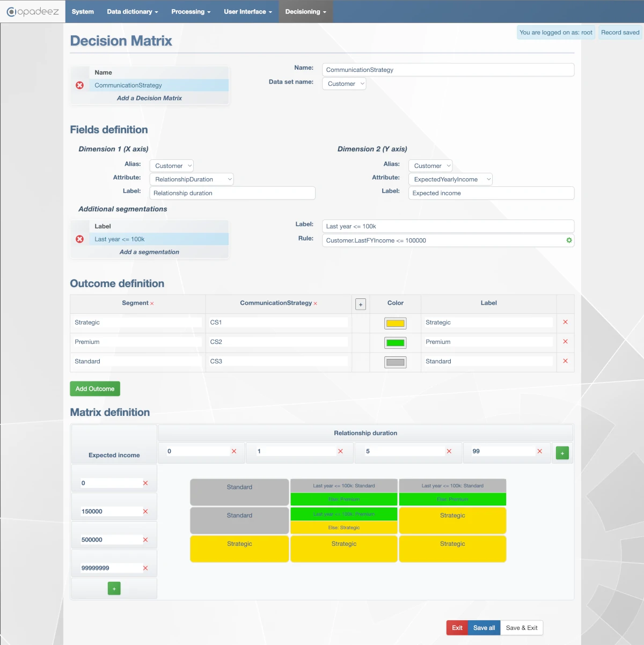This screenshot has height=645, width=644.
Task: Open the Data set name Customer dropdown
Action: pos(344,84)
